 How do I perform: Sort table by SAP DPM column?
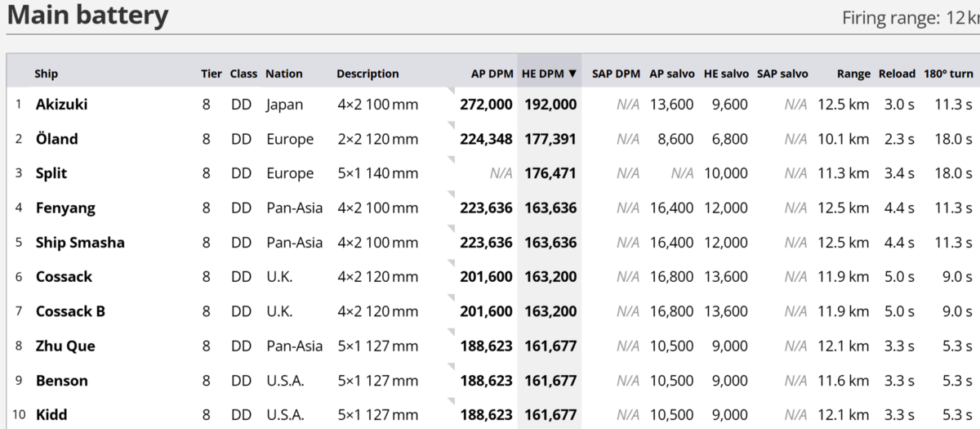tap(616, 74)
